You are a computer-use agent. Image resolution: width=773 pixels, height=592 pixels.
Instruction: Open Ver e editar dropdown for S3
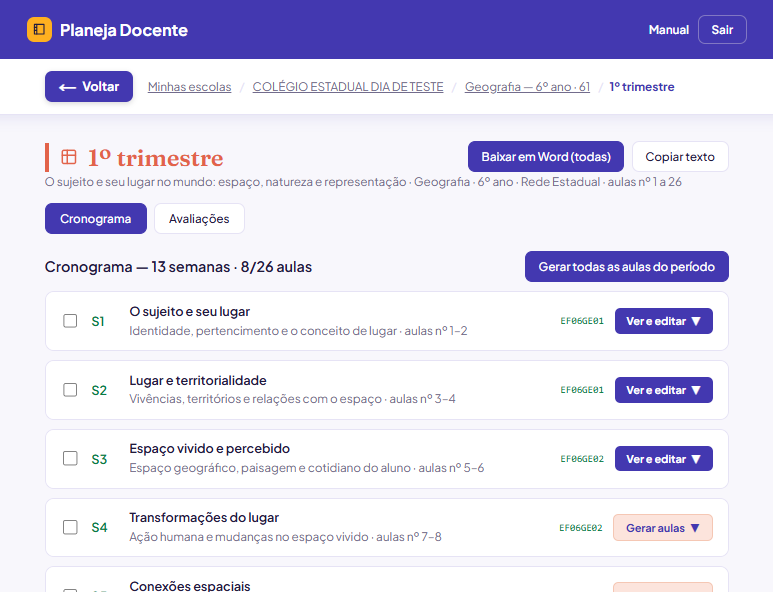(x=664, y=459)
